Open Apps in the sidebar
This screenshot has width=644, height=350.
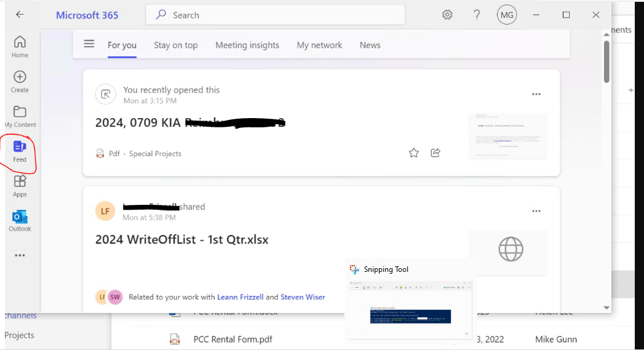click(20, 186)
